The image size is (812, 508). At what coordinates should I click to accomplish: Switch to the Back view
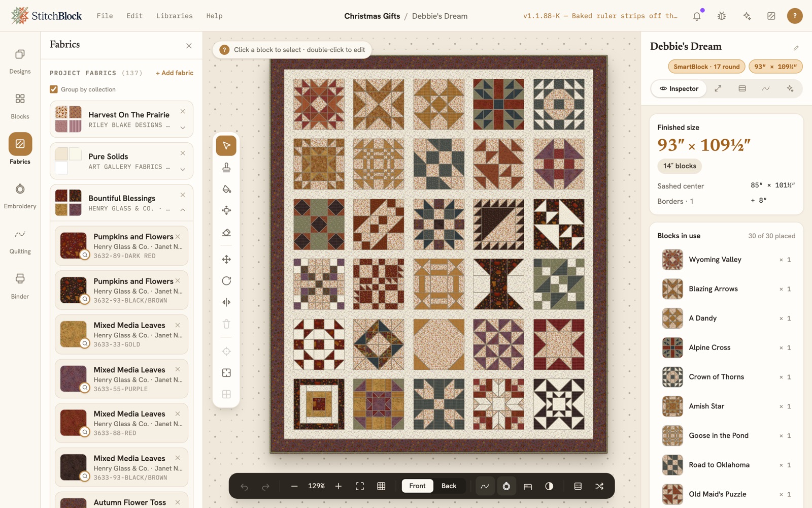[449, 486]
